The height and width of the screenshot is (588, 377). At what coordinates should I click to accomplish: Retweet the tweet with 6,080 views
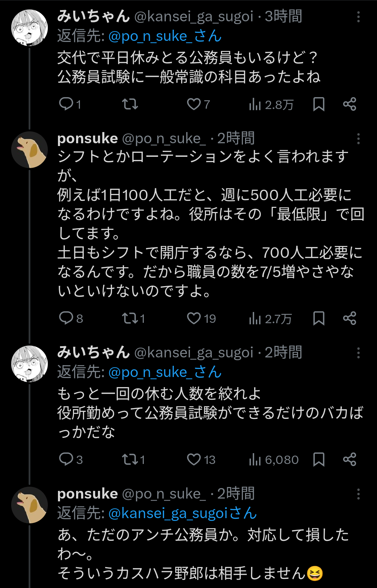[x=130, y=459]
